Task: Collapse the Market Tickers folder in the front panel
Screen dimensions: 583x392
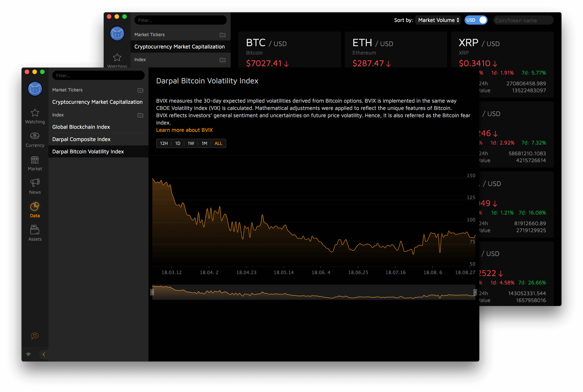Action: tap(140, 90)
